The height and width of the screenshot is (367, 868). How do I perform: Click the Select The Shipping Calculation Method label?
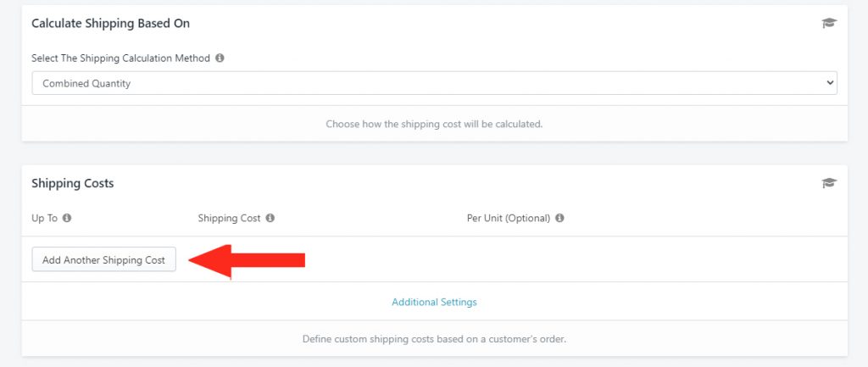(120, 58)
